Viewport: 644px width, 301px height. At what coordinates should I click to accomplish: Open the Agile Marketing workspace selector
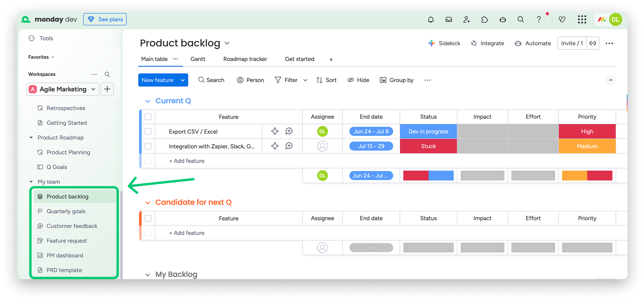click(x=63, y=89)
